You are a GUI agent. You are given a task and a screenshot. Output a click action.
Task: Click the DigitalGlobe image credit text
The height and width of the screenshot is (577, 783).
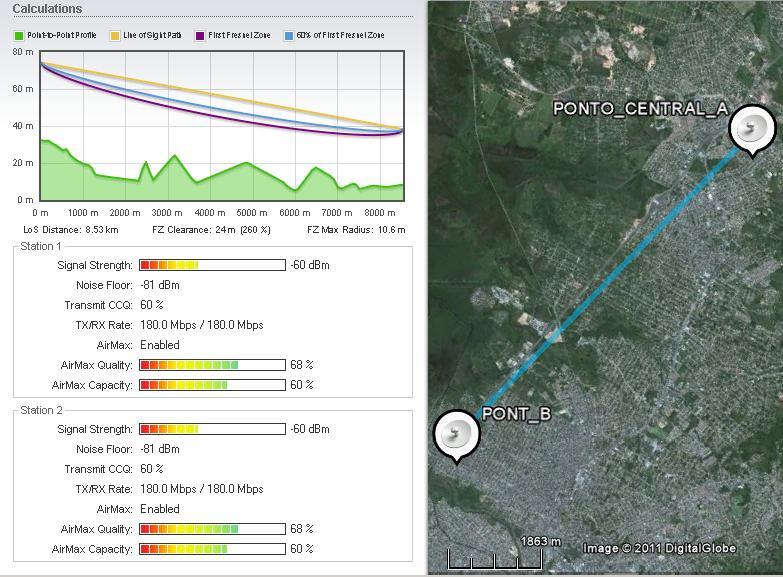click(660, 548)
